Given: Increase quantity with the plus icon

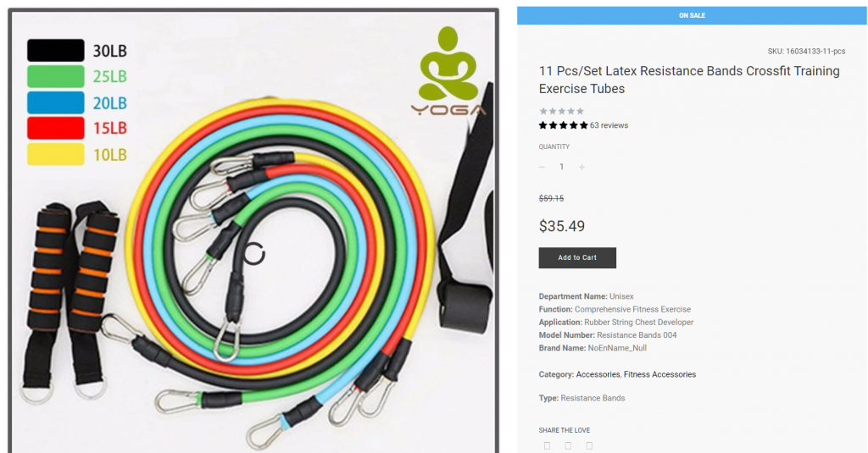Looking at the screenshot, I should pos(581,167).
